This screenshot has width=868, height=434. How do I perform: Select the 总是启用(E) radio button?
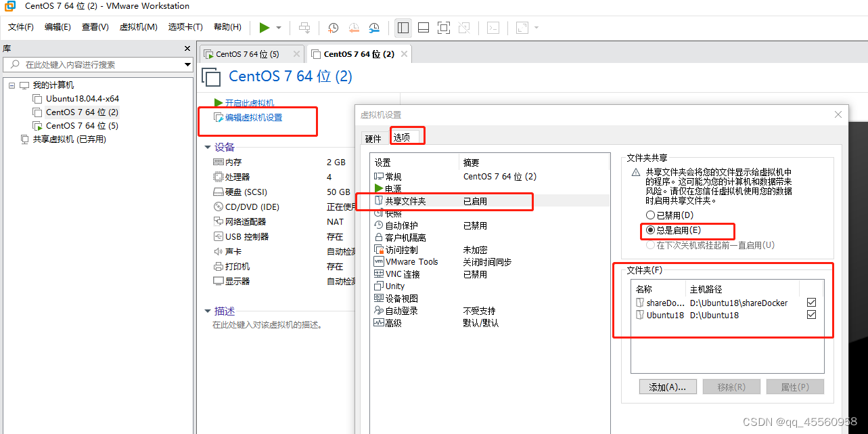pos(650,230)
